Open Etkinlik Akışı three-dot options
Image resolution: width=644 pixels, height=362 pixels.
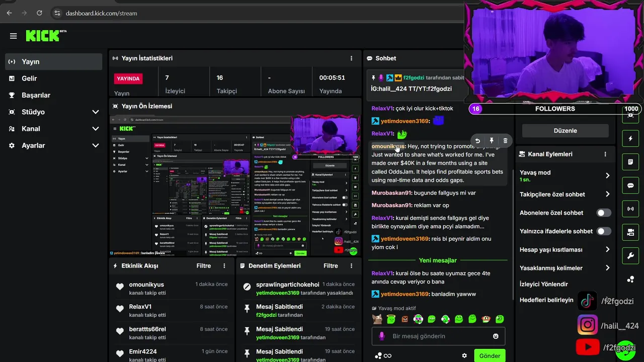click(x=224, y=265)
